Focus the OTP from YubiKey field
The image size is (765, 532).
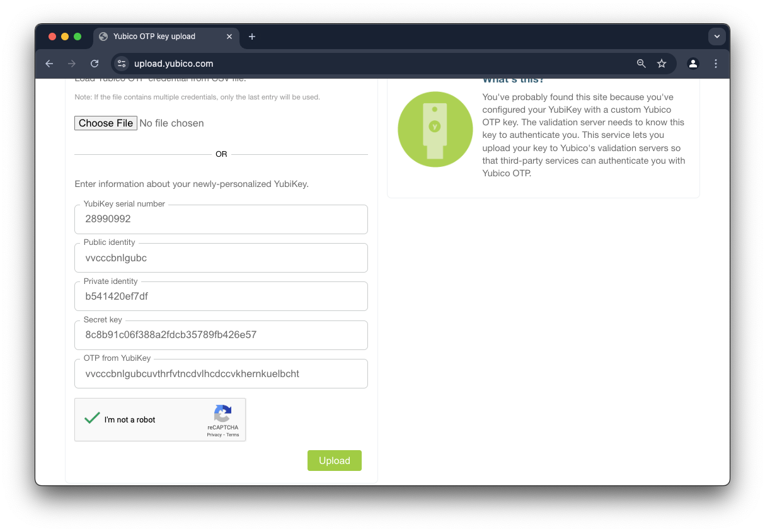pos(221,373)
